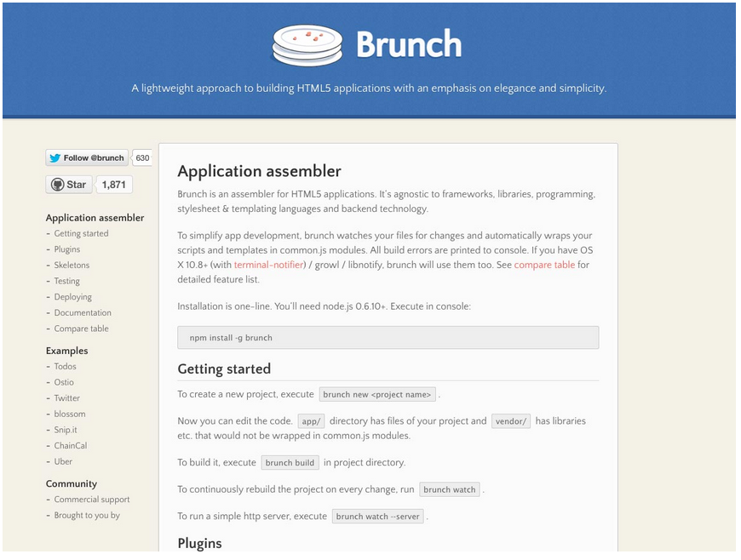Click the npm install -g brunch code box
The height and width of the screenshot is (560, 741).
click(x=388, y=338)
